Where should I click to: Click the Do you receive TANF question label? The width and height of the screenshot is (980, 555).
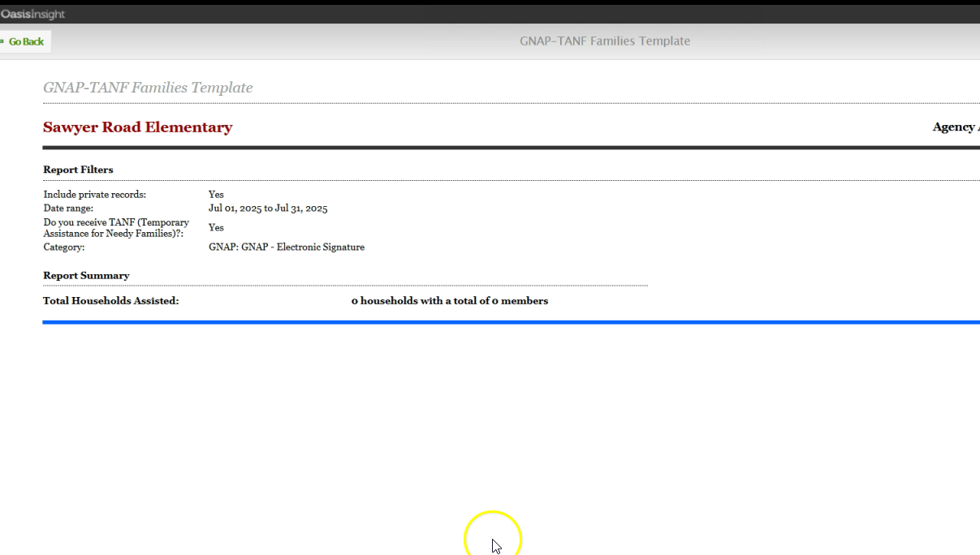pyautogui.click(x=116, y=228)
